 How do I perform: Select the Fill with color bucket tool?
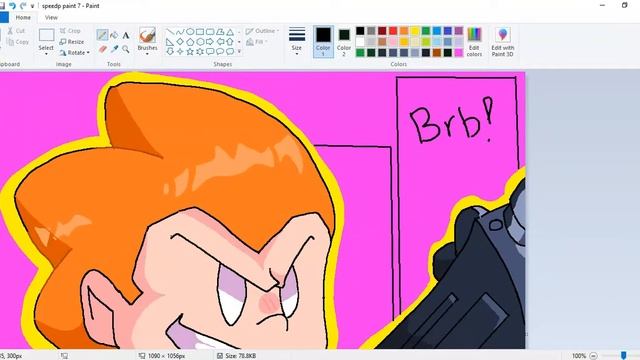point(114,35)
